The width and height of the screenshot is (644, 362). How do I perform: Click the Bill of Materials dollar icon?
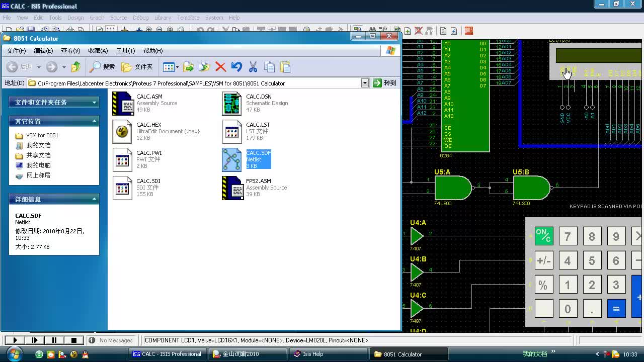pyautogui.click(x=443, y=31)
